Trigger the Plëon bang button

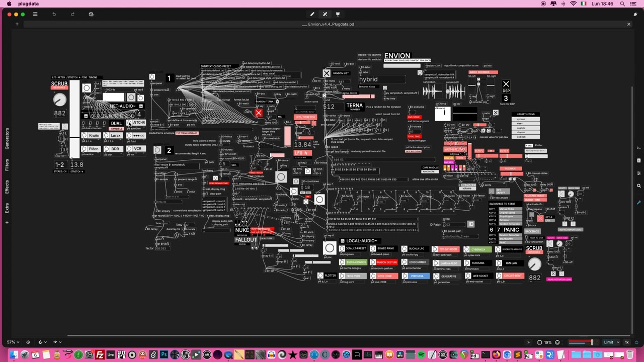[85, 149]
